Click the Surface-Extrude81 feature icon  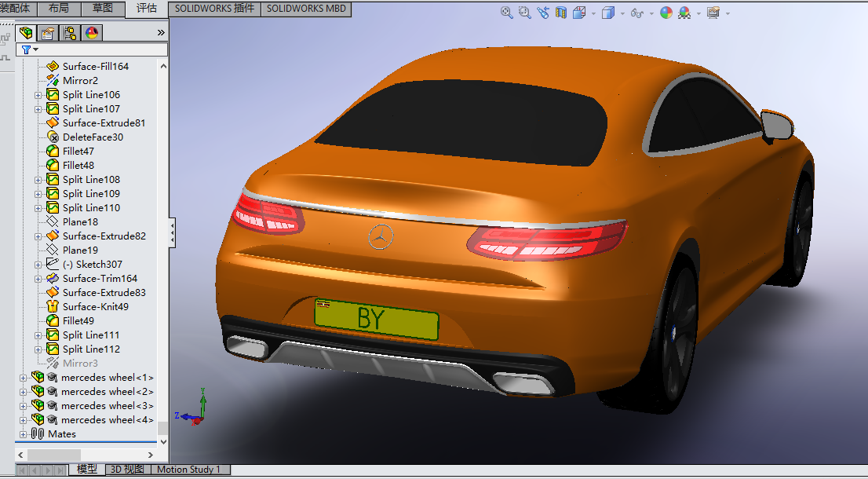[53, 123]
